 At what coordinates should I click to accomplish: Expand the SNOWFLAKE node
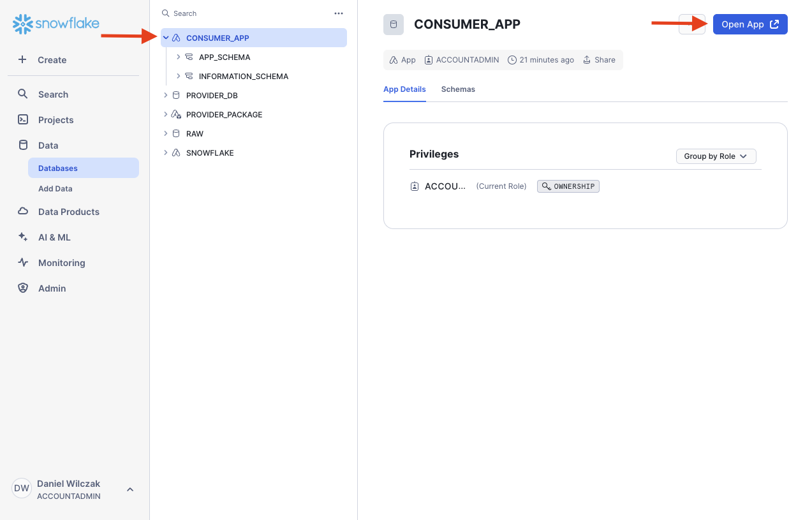166,152
